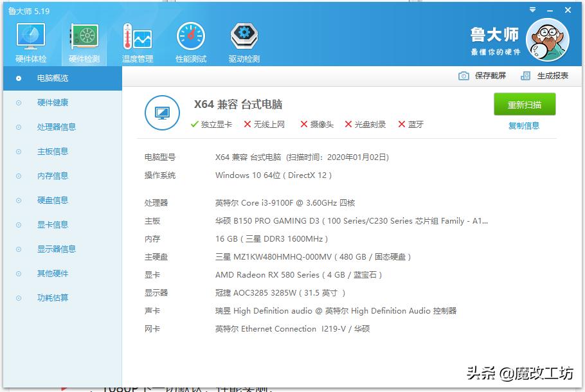Click the green 重新扫描 rescan button
The width and height of the screenshot is (585, 392).
tap(524, 104)
